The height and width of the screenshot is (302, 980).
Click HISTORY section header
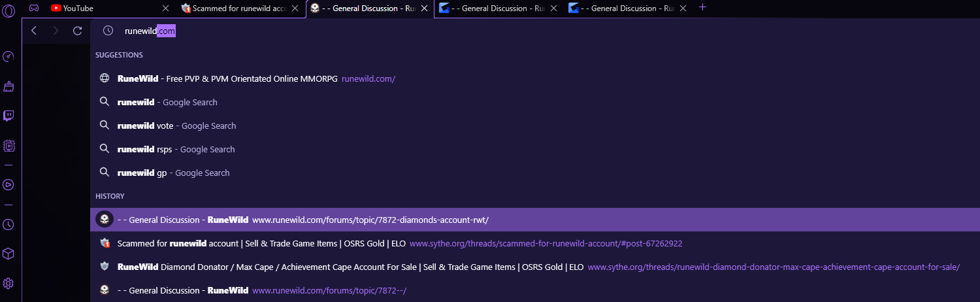pyautogui.click(x=110, y=196)
